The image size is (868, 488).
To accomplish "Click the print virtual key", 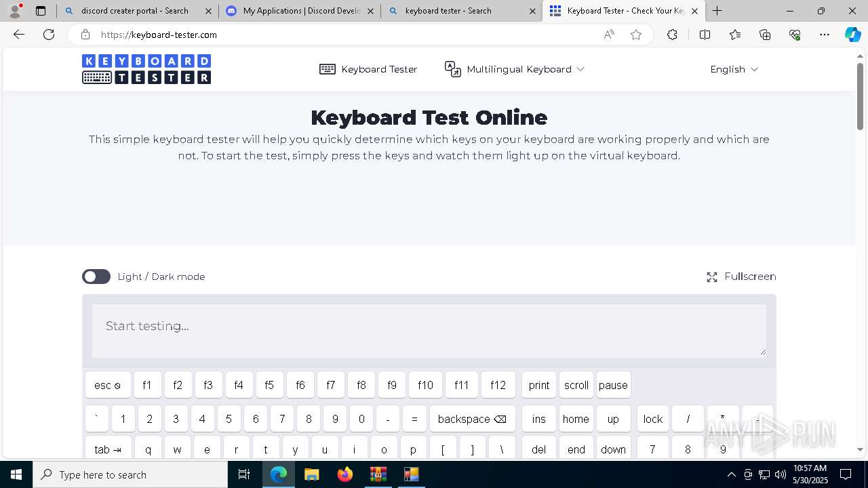I will (x=539, y=385).
